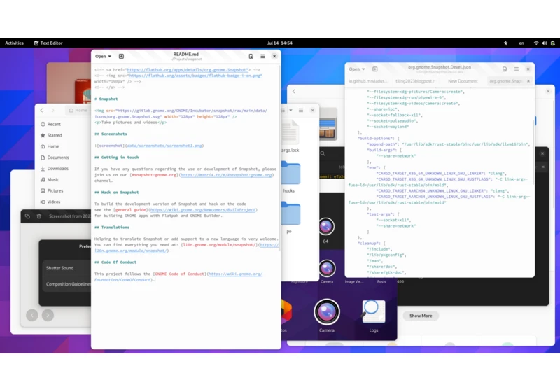Image resolution: width=560 pixels, height=392 pixels.
Task: Open the Text Editor app menu in the top bar
Action: click(x=48, y=43)
